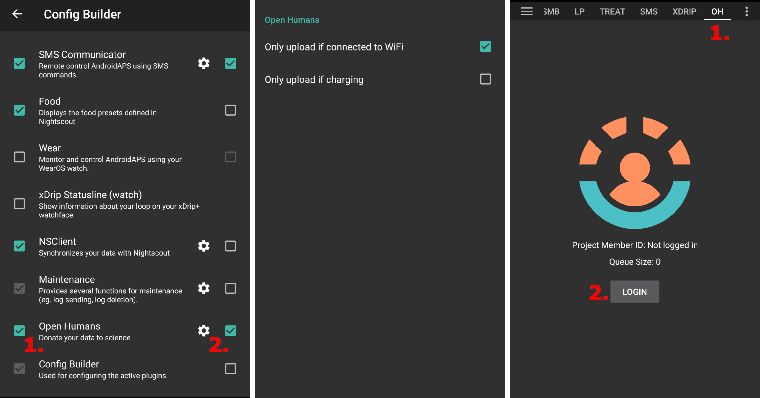Click 'Synchronizes your data with Nightscout' text
The height and width of the screenshot is (398, 760).
[104, 253]
